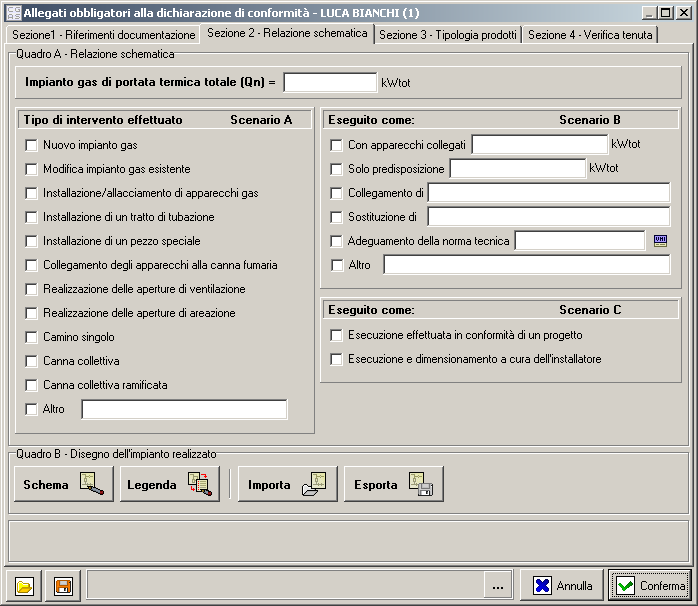Image resolution: width=698 pixels, height=606 pixels.
Task: Check Esecuzione effettuata in conformità di un progetto
Action: tap(336, 335)
